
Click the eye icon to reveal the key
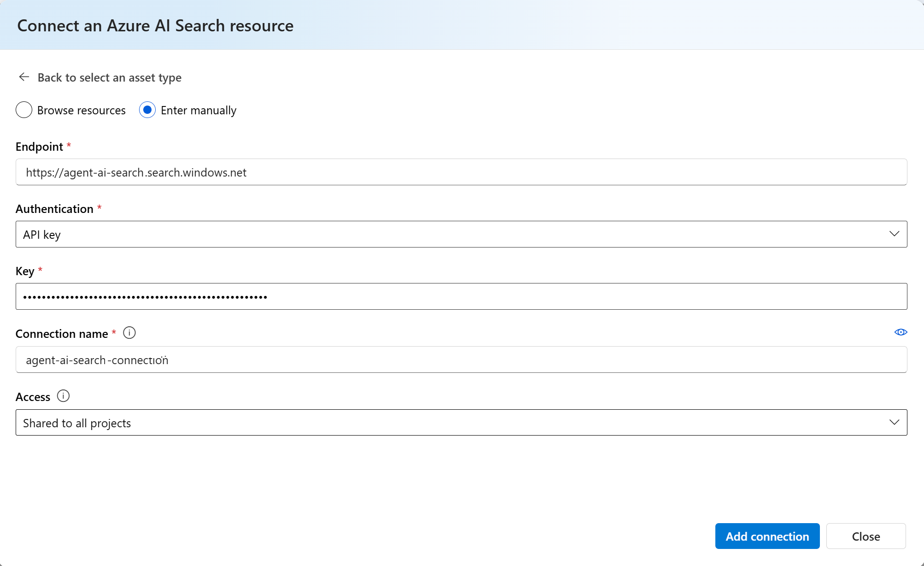[x=901, y=332]
